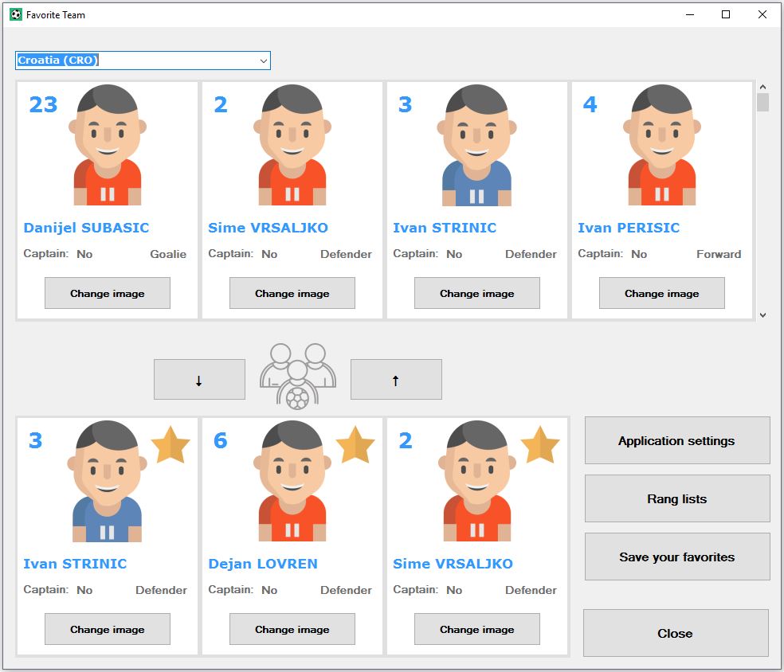Select Dejan LOVREN's avatar in favorites
This screenshot has height=672, width=784.
292,481
